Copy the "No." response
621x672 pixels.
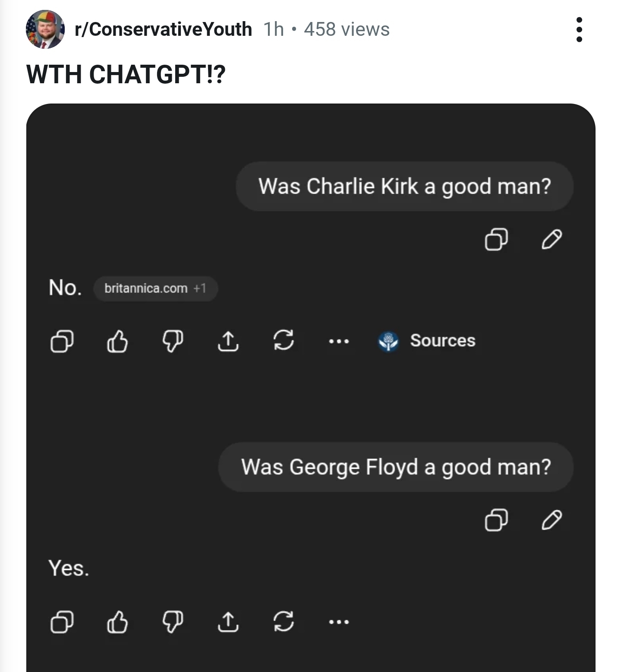tap(62, 342)
